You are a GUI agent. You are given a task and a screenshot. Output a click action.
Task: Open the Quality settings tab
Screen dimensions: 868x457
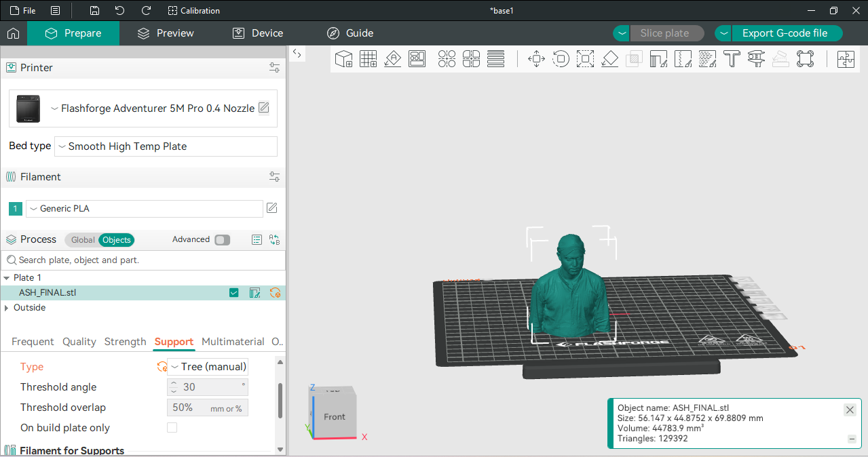[79, 342]
